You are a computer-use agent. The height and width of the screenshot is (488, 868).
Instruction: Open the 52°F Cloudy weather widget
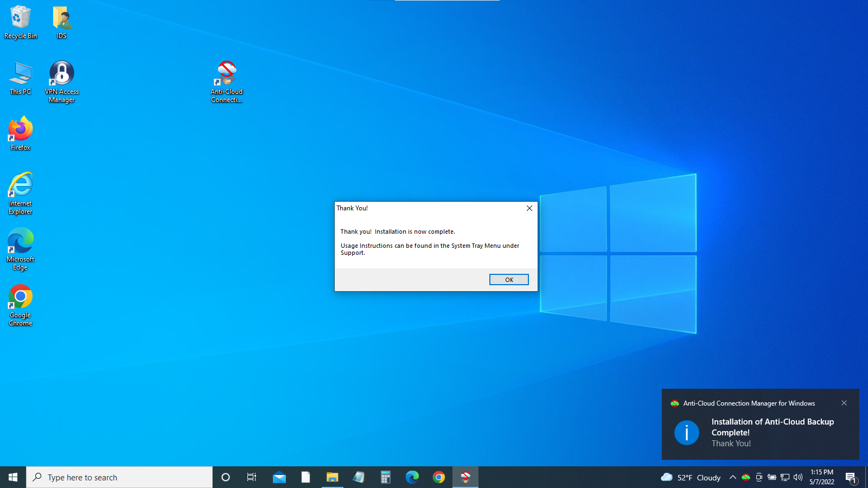pyautogui.click(x=691, y=477)
